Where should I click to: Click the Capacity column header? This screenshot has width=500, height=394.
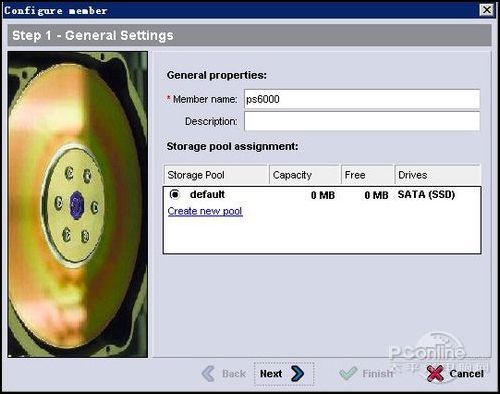(305, 175)
